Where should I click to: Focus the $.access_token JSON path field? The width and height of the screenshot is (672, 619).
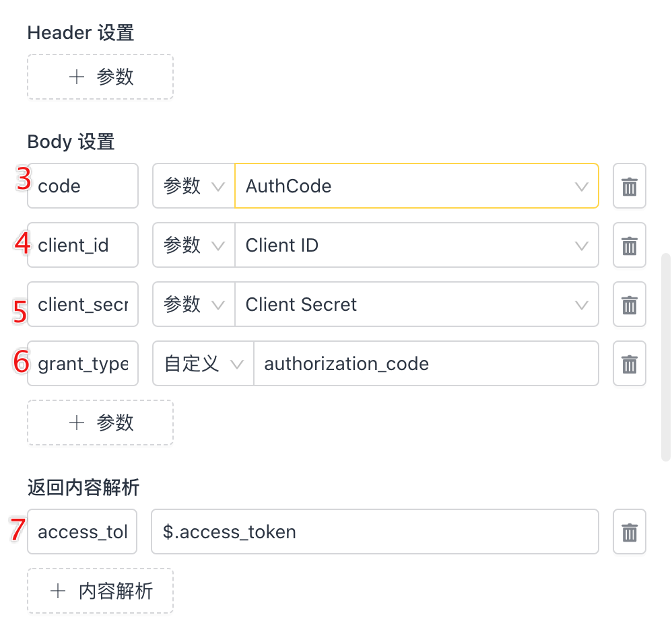(x=375, y=532)
